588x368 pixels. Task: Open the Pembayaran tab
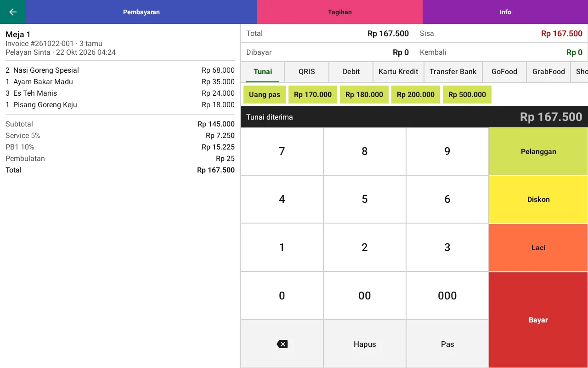(141, 12)
